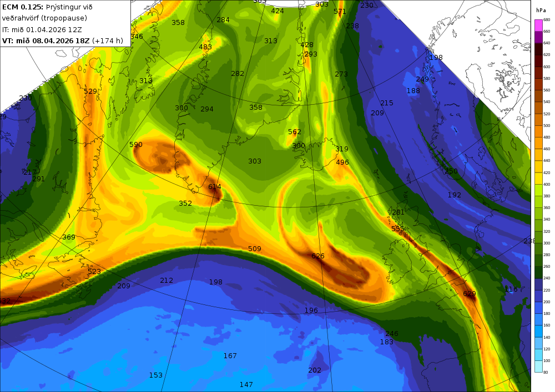Image resolution: width=555 pixels, height=392 pixels.
Task: Click the '147' pressure value on the map
Action: pyautogui.click(x=246, y=385)
